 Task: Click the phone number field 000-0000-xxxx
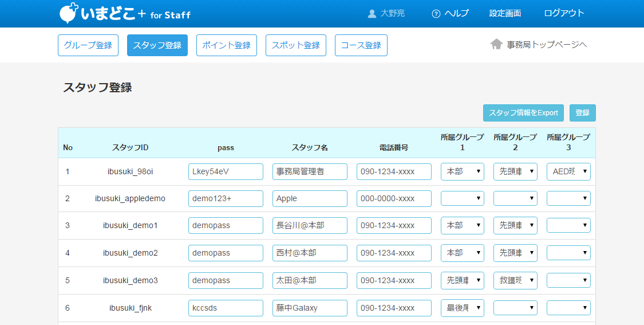394,198
